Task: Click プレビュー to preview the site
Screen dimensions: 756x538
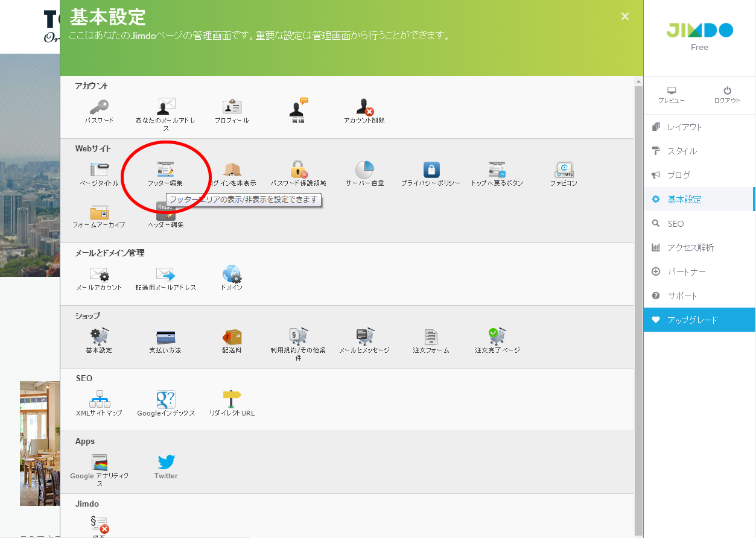Action: (x=671, y=95)
